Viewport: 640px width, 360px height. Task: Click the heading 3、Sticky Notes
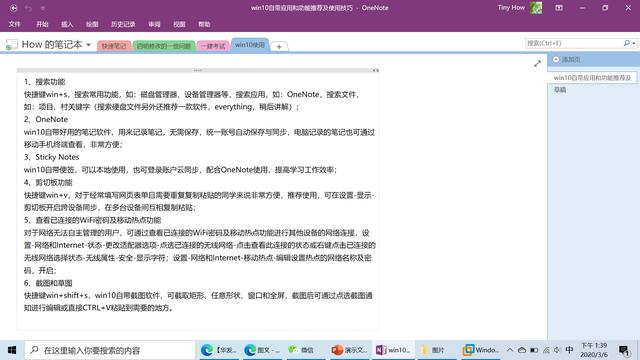pyautogui.click(x=51, y=157)
